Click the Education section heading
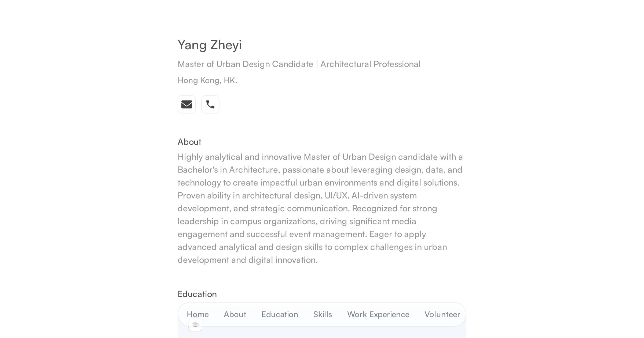 (x=197, y=294)
